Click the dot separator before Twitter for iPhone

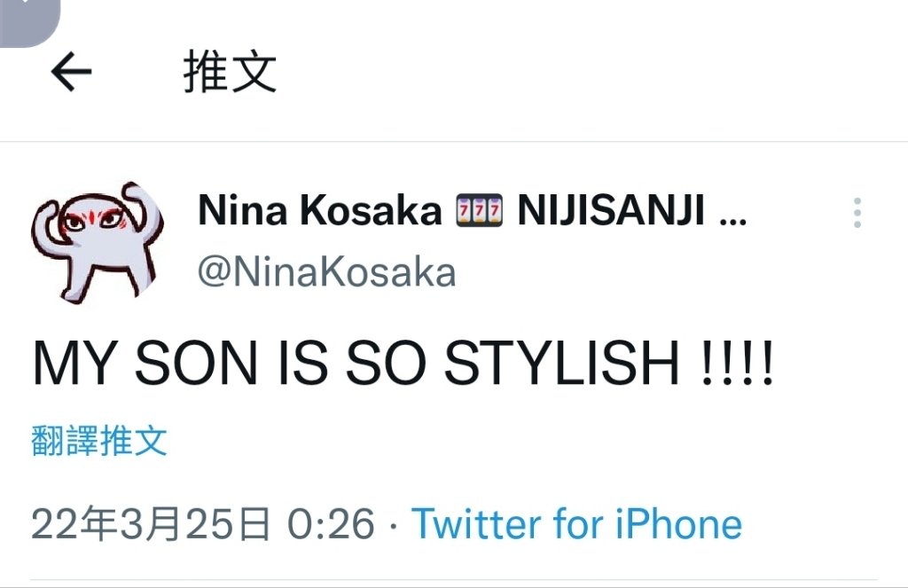pyautogui.click(x=394, y=527)
